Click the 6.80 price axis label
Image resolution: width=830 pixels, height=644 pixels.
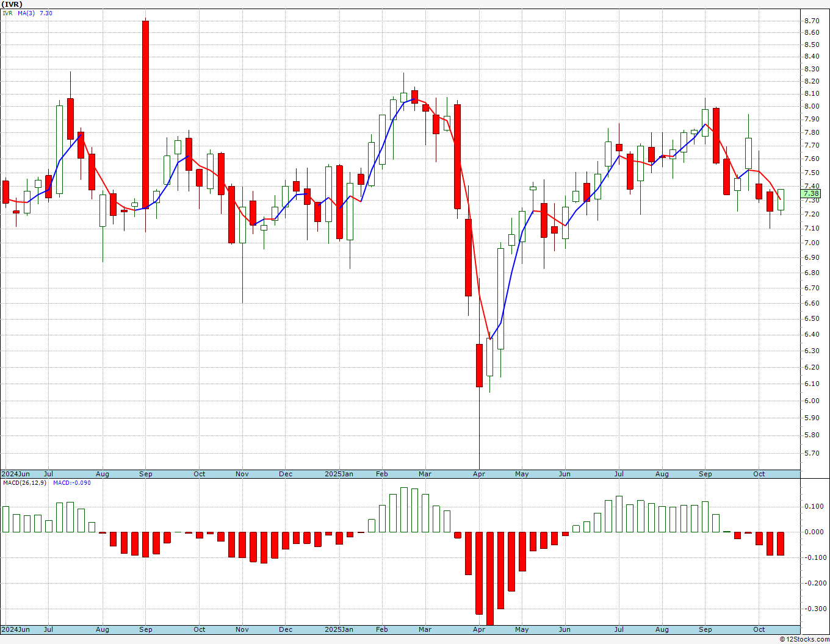(812, 273)
